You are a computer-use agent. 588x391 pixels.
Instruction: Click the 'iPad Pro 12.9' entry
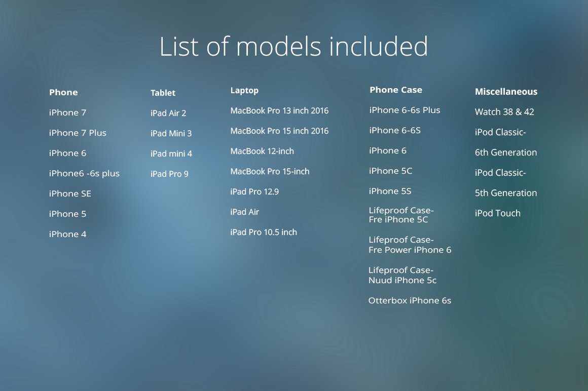pos(254,192)
